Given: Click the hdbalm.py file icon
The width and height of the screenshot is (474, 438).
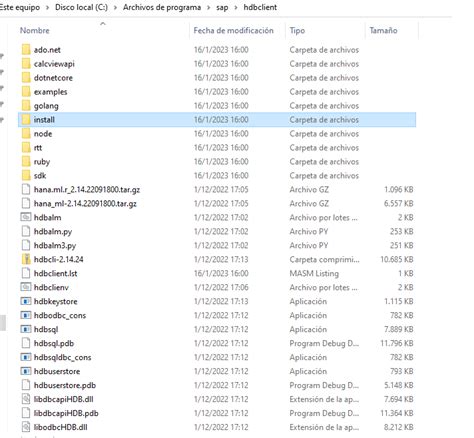Looking at the screenshot, I should 26,231.
